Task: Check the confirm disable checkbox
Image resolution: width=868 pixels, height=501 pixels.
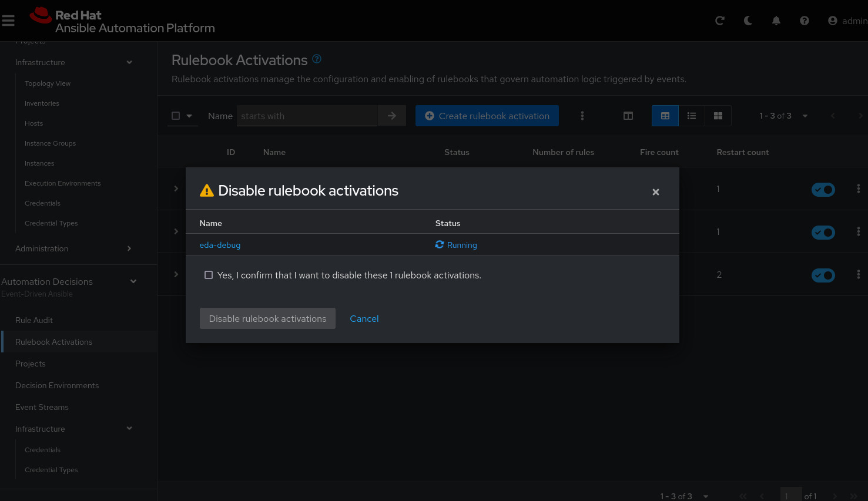Action: click(x=209, y=275)
